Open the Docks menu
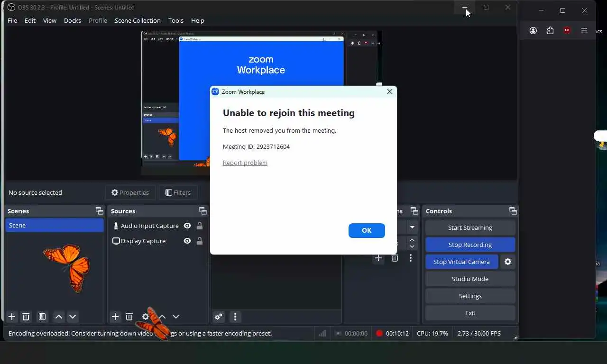 [x=73, y=20]
